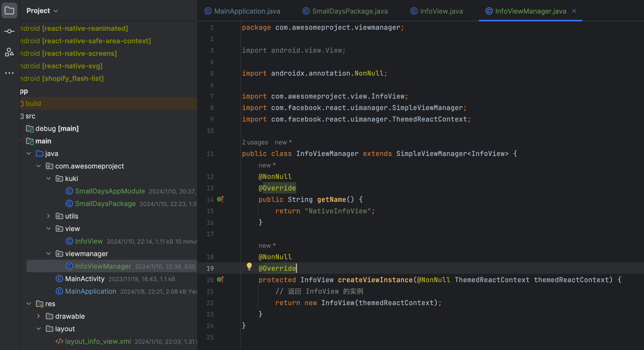Image resolution: width=644 pixels, height=350 pixels.
Task: Click the yellow light bulb quick-fix icon
Action: pos(249,267)
